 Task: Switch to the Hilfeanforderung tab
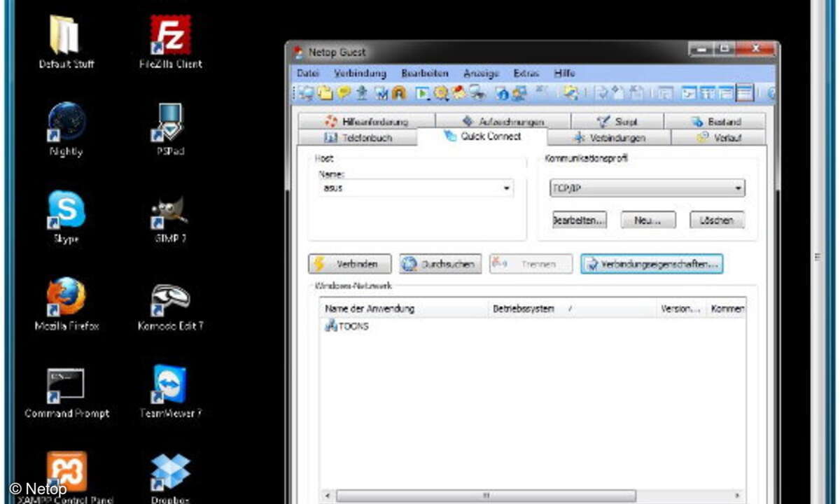(367, 121)
